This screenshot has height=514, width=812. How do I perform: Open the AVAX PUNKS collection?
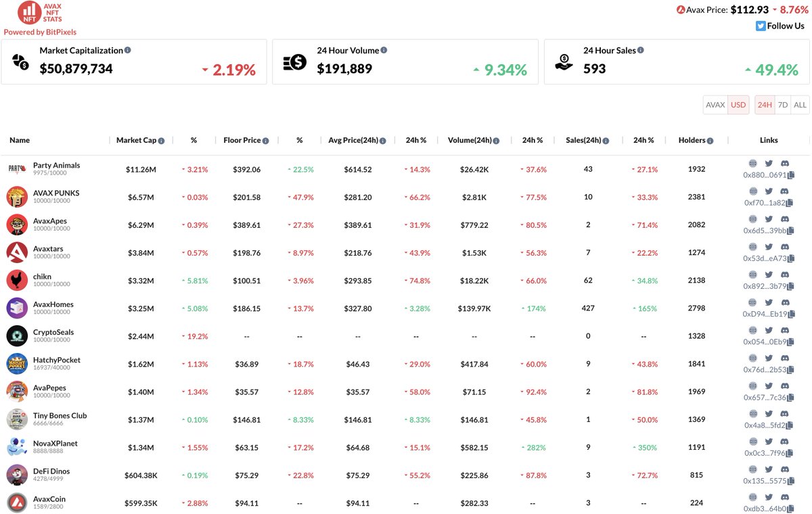coord(56,193)
